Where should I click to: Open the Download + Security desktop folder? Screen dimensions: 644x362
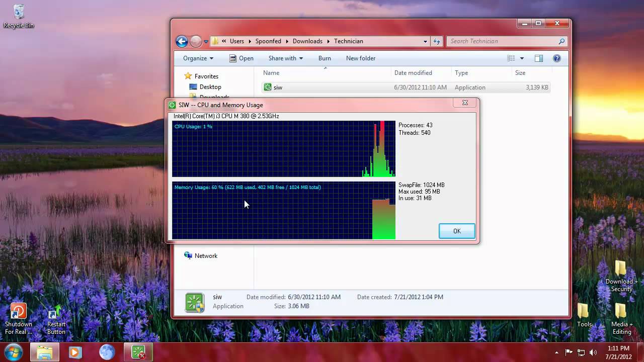click(x=621, y=276)
